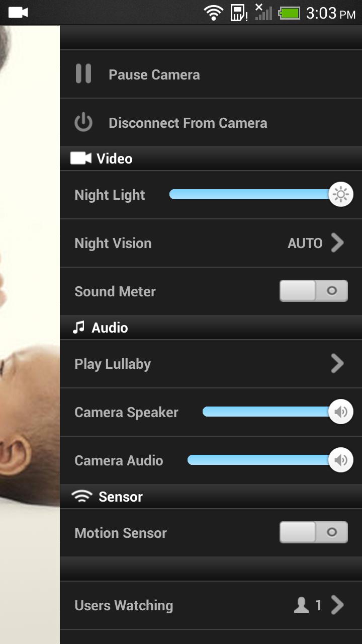Tap the Wi-Fi icon in status bar
This screenshot has height=644, width=362.
pos(214,13)
